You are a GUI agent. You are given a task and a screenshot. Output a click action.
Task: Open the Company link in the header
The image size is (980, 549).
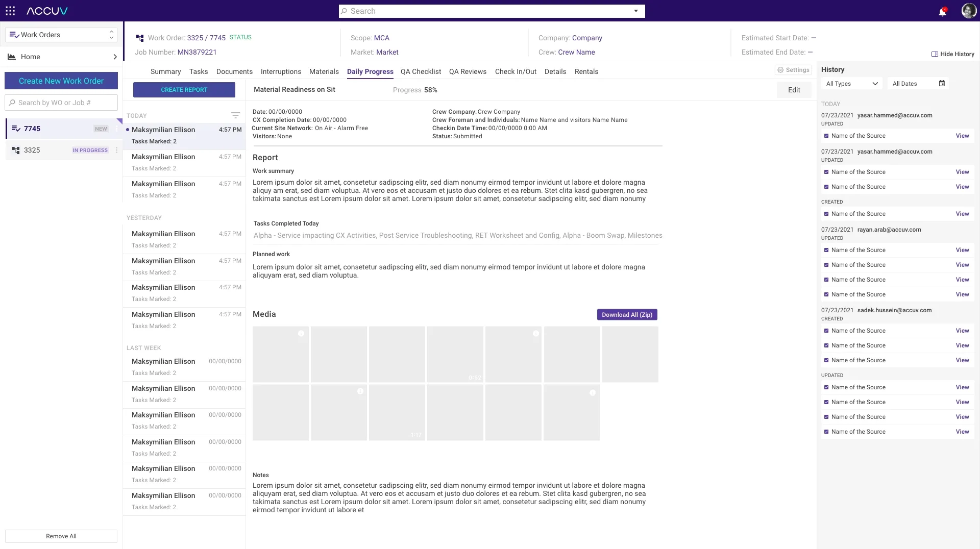[x=587, y=38]
